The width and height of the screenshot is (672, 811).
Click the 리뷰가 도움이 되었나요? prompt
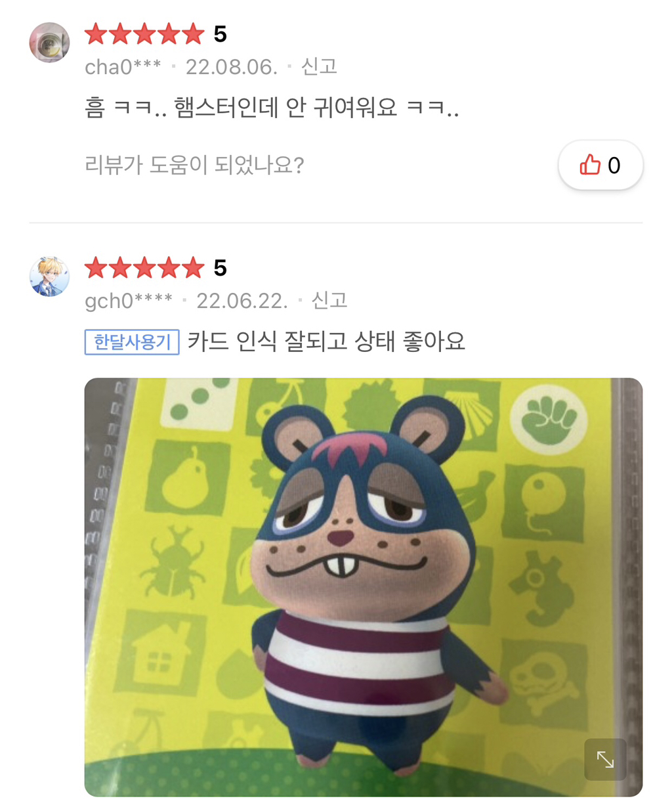pyautogui.click(x=194, y=165)
